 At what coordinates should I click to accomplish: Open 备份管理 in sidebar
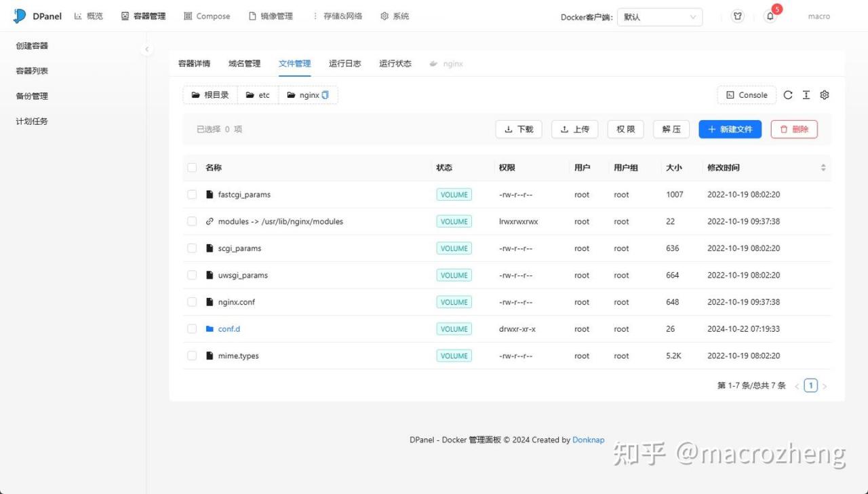[32, 96]
